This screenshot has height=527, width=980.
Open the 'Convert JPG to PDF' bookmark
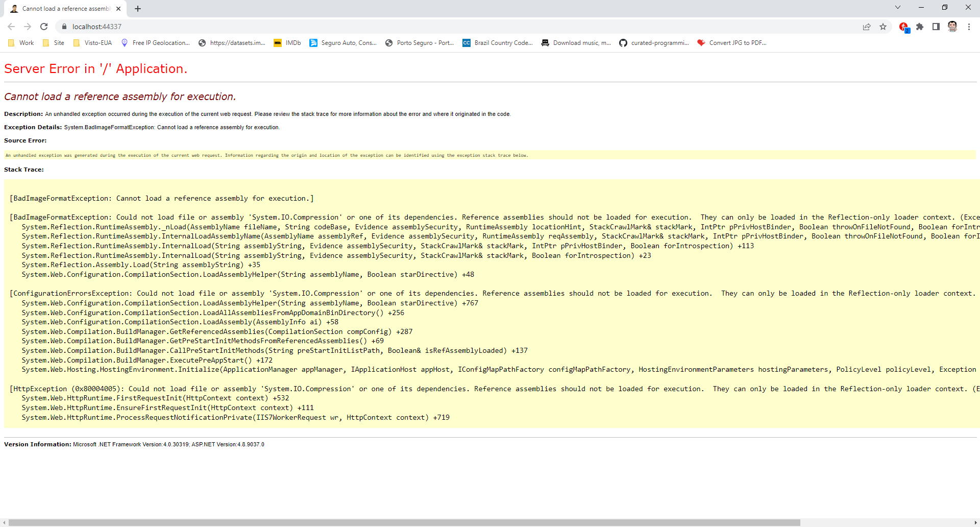pyautogui.click(x=731, y=43)
